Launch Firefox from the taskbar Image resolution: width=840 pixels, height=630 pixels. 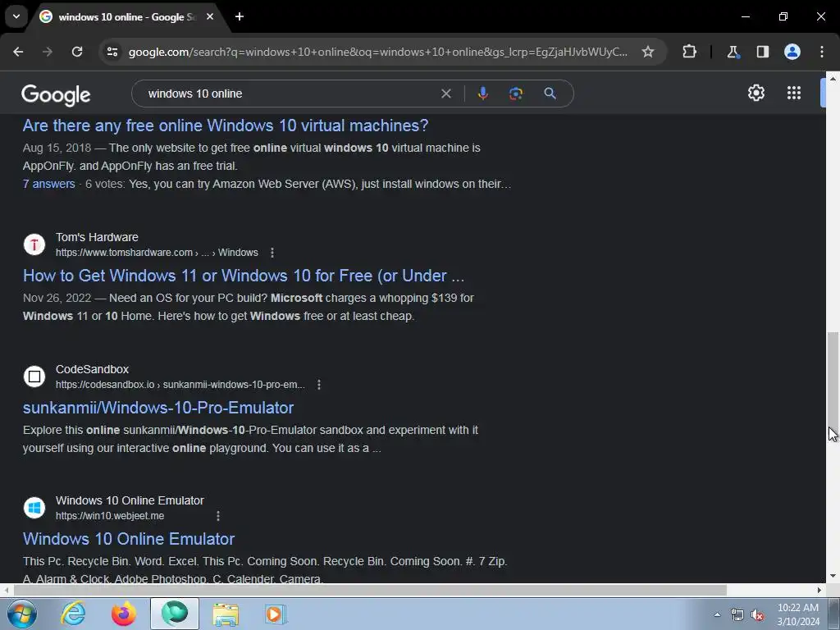[x=124, y=614]
